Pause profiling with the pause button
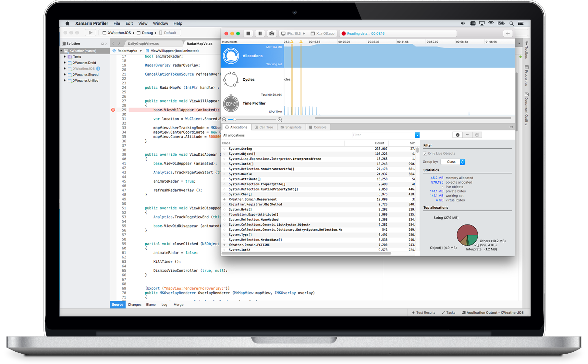This screenshot has width=588, height=364. click(x=260, y=33)
